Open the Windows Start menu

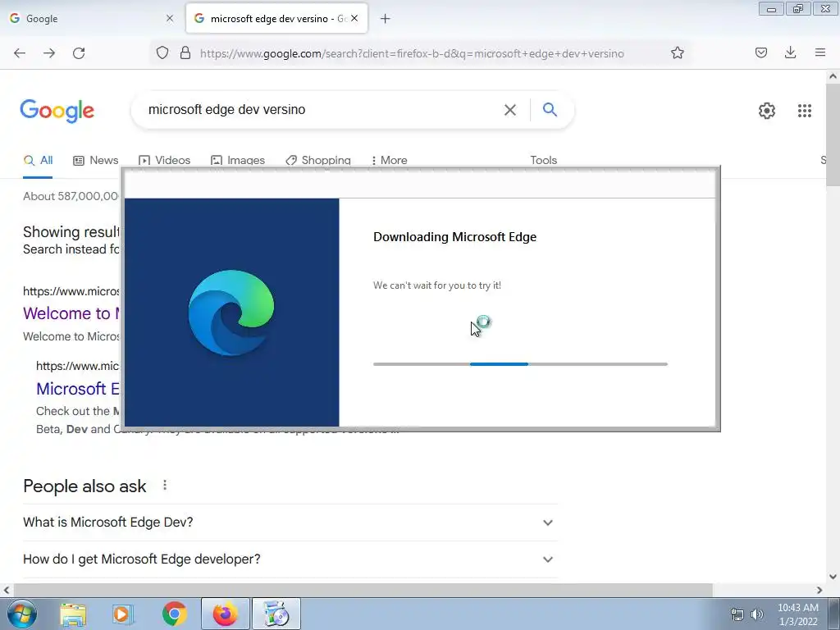(x=21, y=614)
